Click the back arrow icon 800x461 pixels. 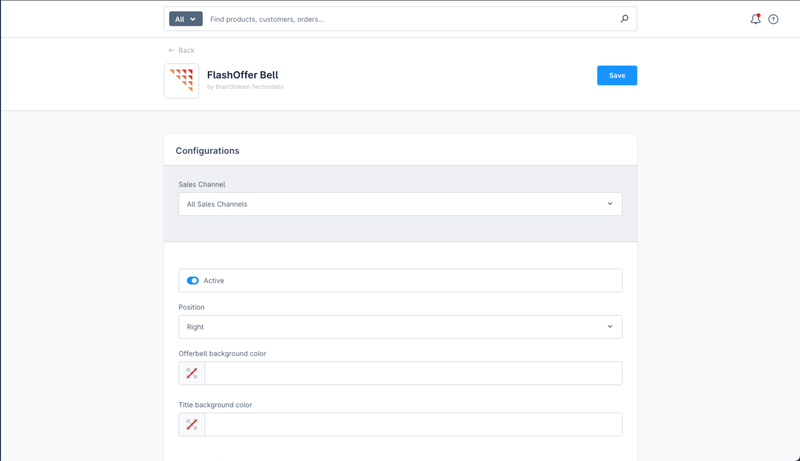(172, 50)
